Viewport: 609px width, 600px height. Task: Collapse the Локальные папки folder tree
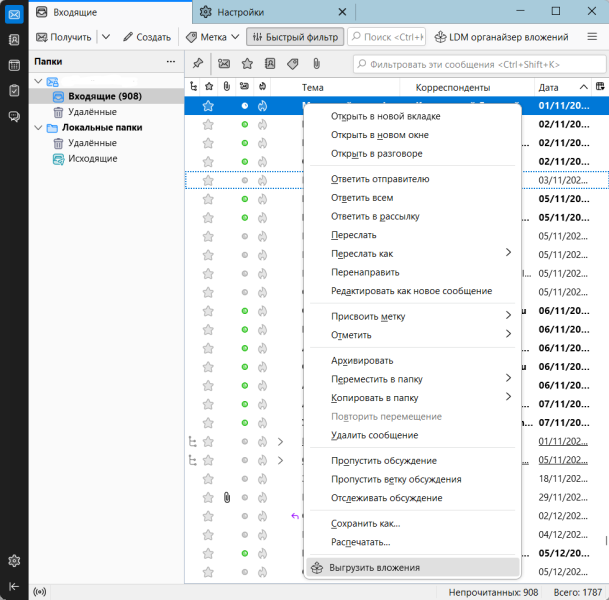[38, 128]
